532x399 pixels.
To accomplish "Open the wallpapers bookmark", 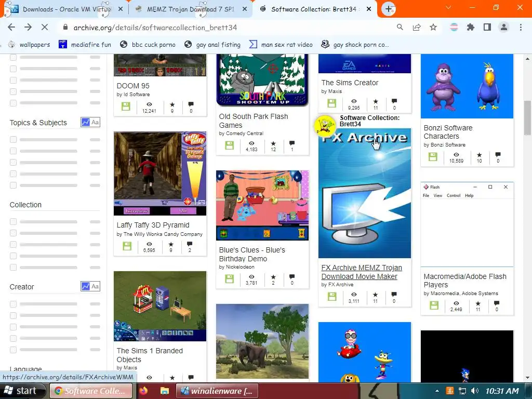I will point(29,45).
